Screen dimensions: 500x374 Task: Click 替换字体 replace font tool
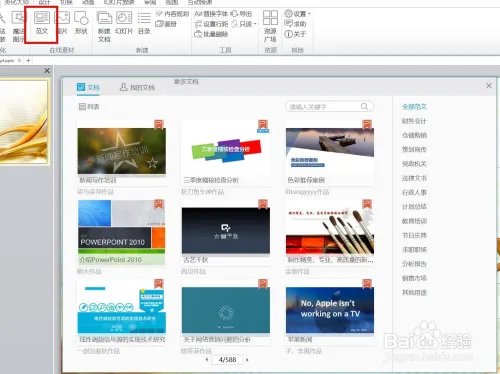coord(211,14)
